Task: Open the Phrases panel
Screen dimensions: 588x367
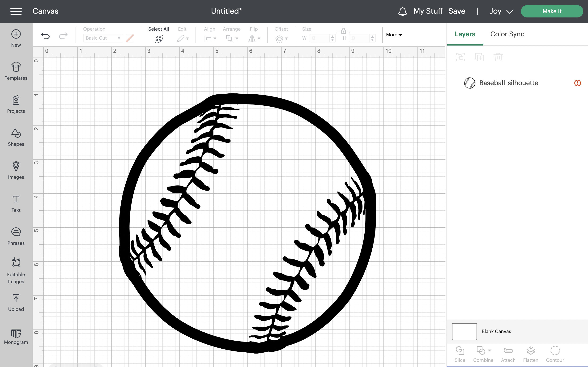Action: click(x=16, y=232)
